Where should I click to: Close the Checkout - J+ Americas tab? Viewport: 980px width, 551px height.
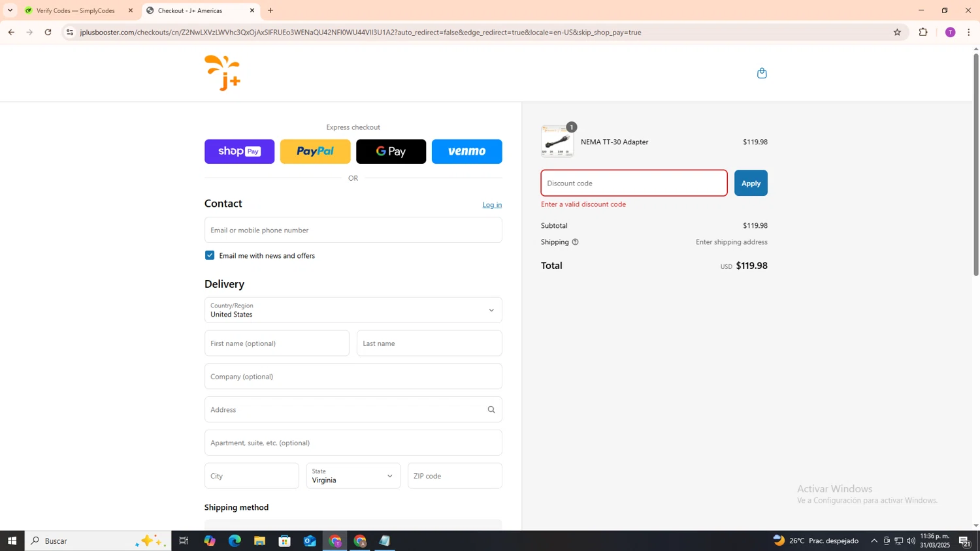tap(252, 10)
